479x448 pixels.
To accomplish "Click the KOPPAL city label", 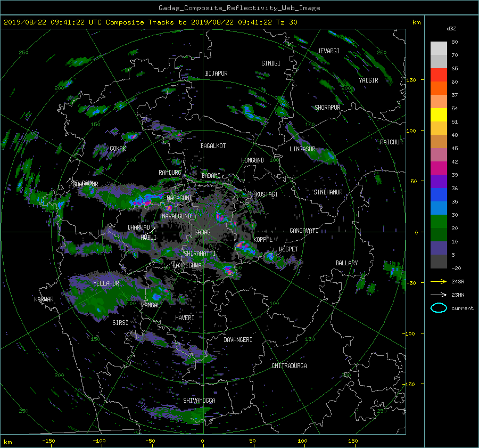I will click(x=263, y=240).
